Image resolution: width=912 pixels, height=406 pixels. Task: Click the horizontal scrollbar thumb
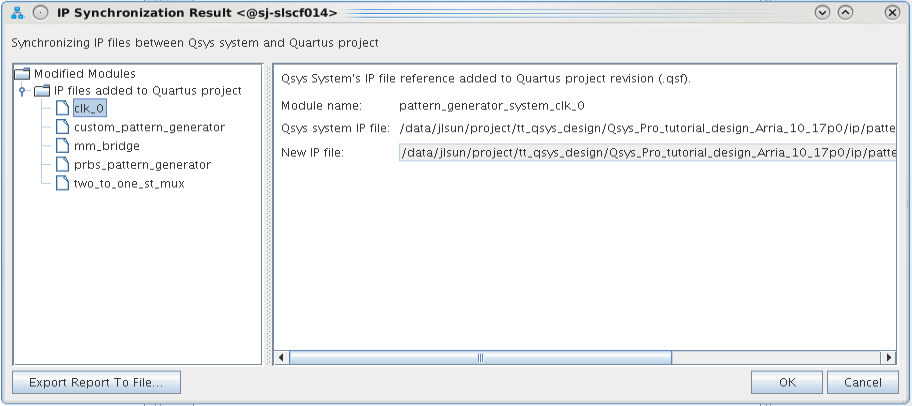pyautogui.click(x=480, y=358)
